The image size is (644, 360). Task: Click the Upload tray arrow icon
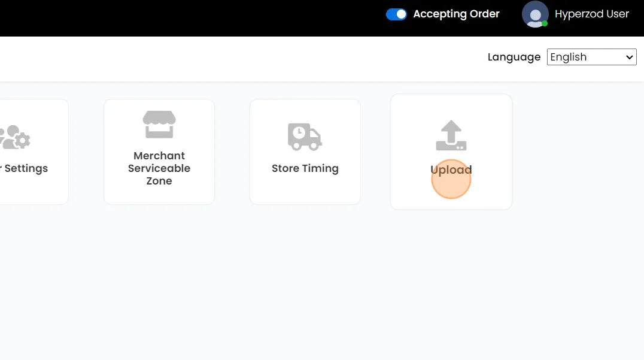pos(451,135)
